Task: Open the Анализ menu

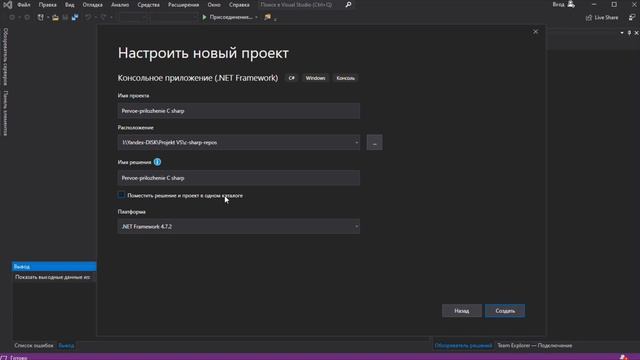Action: point(120,5)
